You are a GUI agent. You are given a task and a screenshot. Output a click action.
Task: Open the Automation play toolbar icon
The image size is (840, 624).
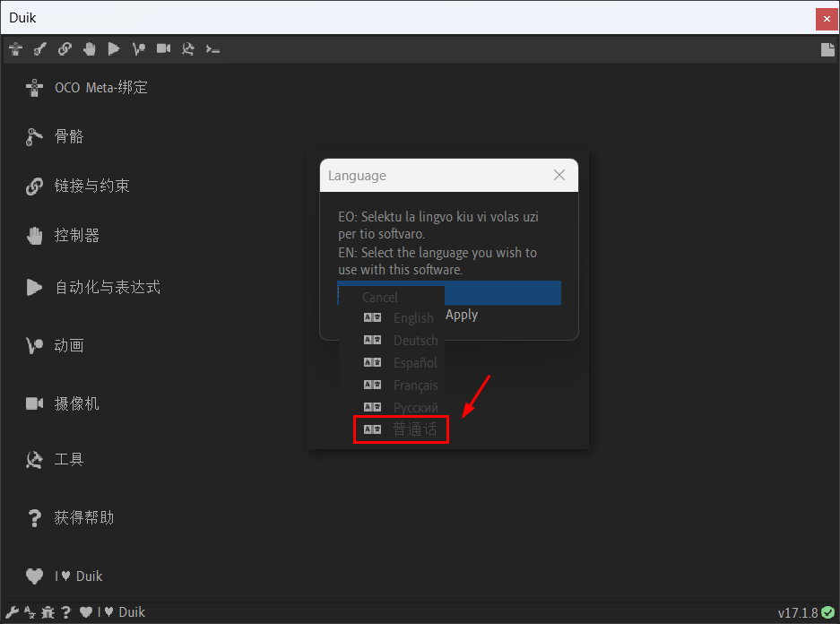pyautogui.click(x=114, y=49)
